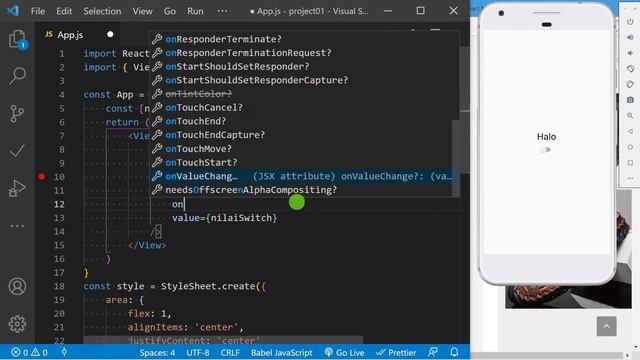This screenshot has width=640, height=360.
Task: Click emulator rotate right button
Action: (x=630, y=84)
